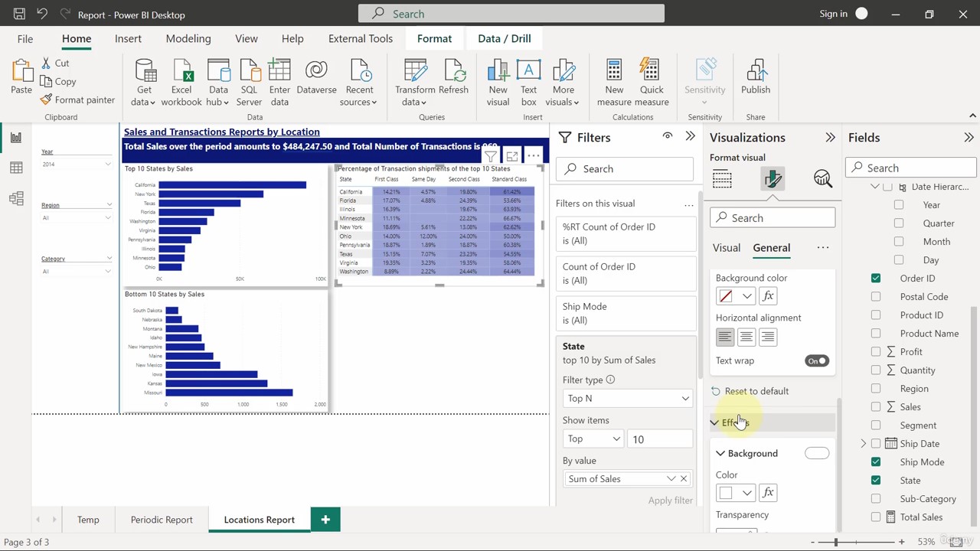Image resolution: width=980 pixels, height=551 pixels.
Task: Open the Periodic Report page tab
Action: (x=162, y=520)
